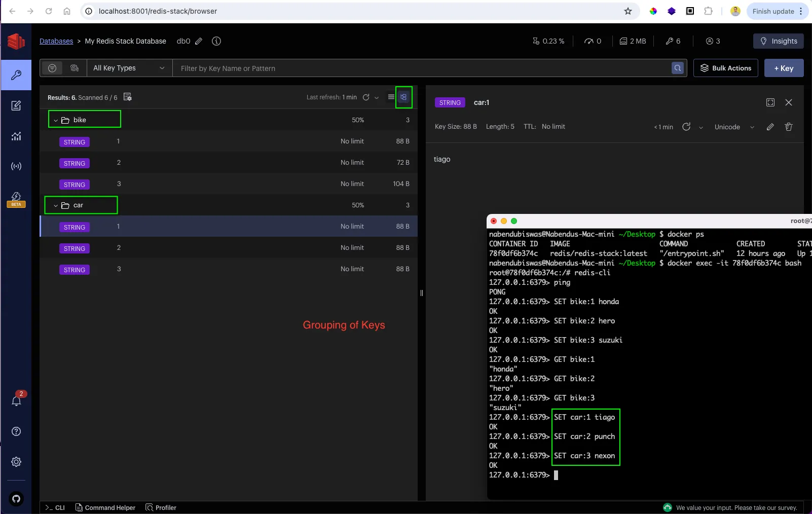Open the Workbench icon in sidebar
This screenshot has width=812, height=514.
tap(16, 105)
